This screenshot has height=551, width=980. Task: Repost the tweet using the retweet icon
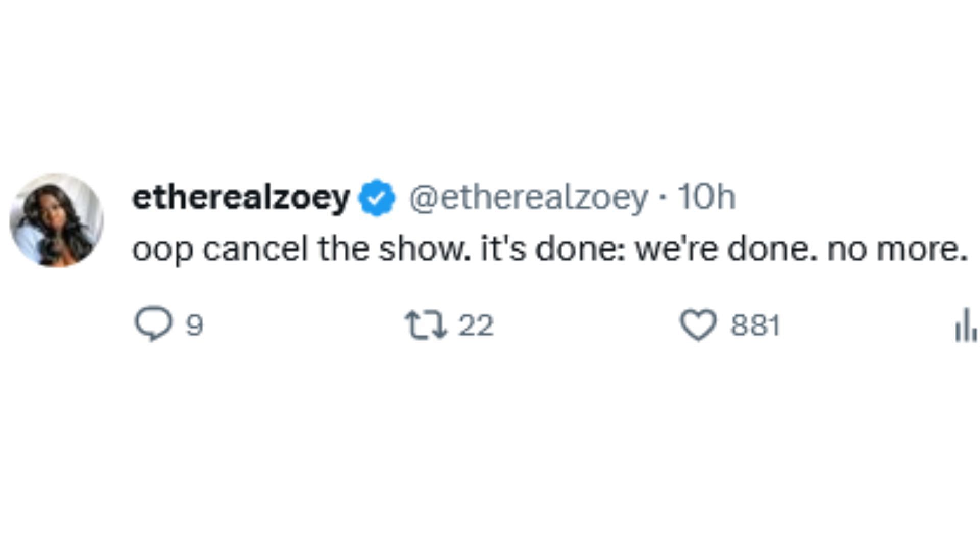coord(426,325)
